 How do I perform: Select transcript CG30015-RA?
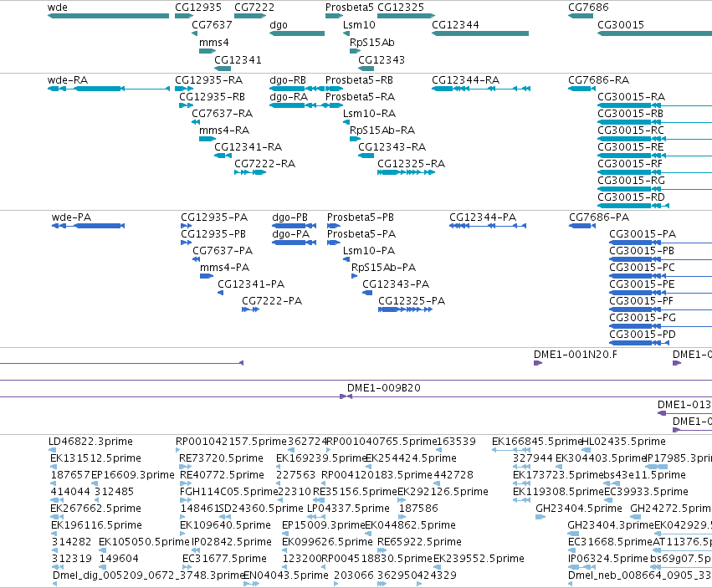point(655,105)
